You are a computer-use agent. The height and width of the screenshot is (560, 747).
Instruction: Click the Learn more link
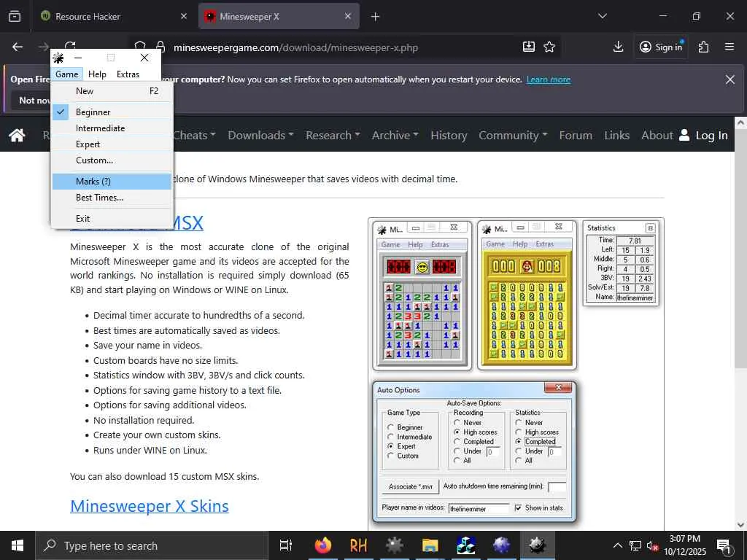point(549,79)
